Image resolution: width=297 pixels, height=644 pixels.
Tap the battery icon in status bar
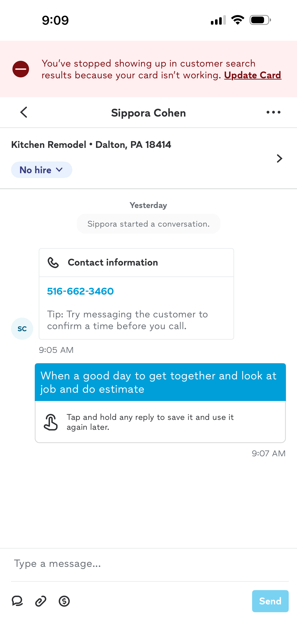[260, 20]
